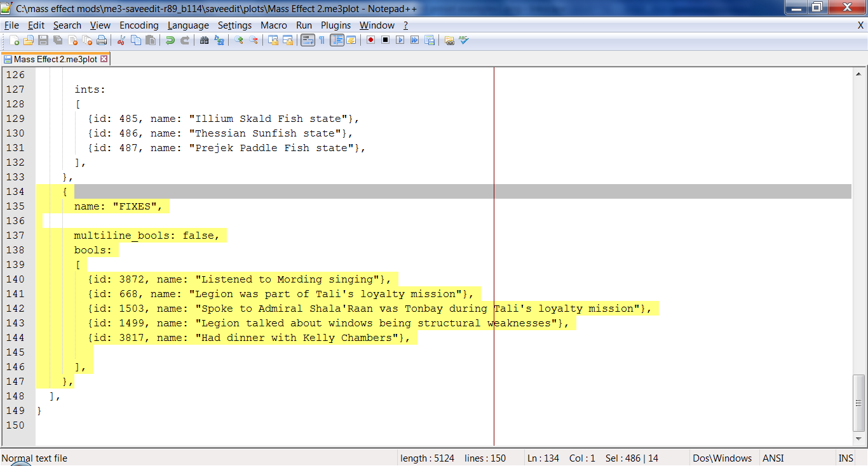This screenshot has width=868, height=466.
Task: Start recording a macro
Action: 370,40
